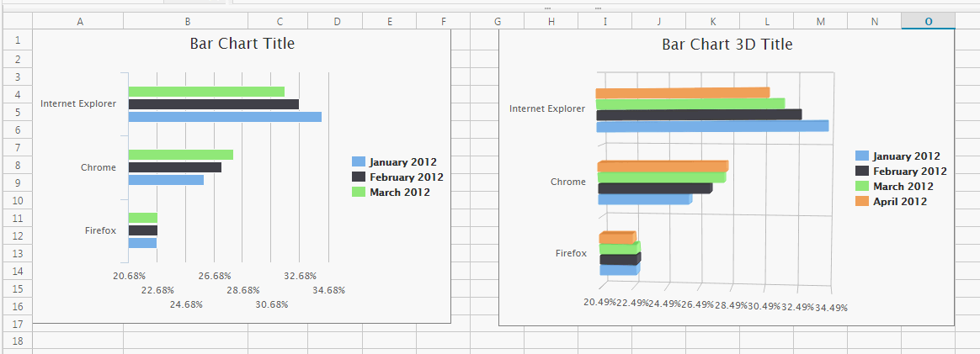This screenshot has height=354, width=980.
Task: Select Firefox March green bar in left chart
Action: tap(143, 218)
